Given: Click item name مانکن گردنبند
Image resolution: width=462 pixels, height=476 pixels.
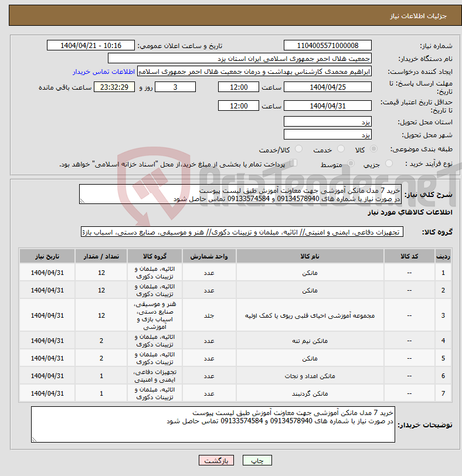Looking at the screenshot, I should coord(310,394).
